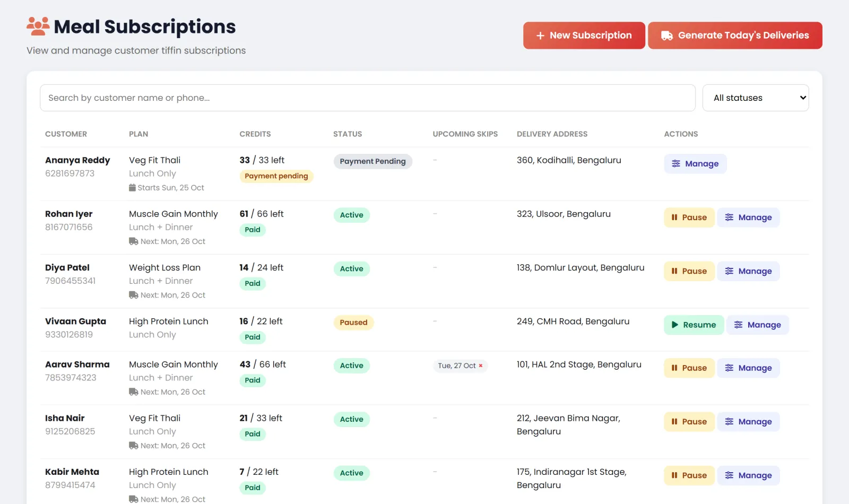The height and width of the screenshot is (504, 849).
Task: Pause Rohan Iyer's subscription
Action: coord(689,218)
